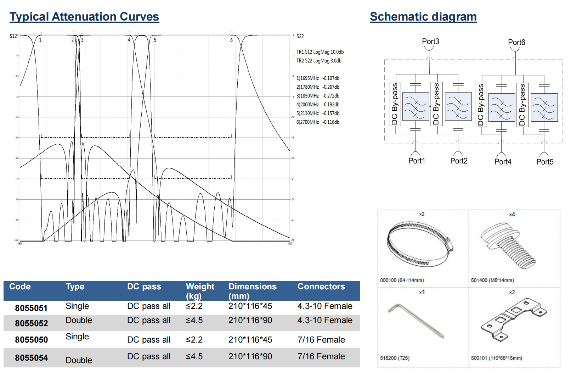The width and height of the screenshot is (588, 383).
Task: Select the M5 screw illustration
Action: [508, 245]
